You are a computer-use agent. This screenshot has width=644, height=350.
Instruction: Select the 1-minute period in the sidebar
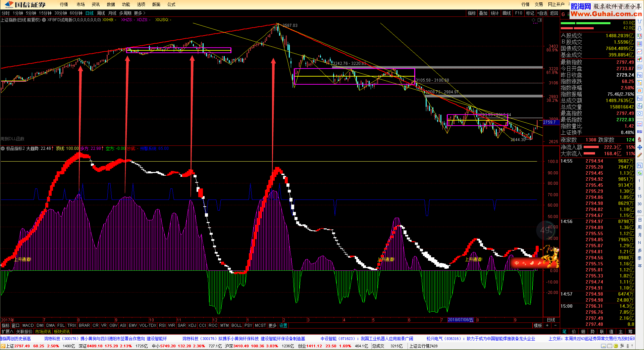click(x=639, y=181)
